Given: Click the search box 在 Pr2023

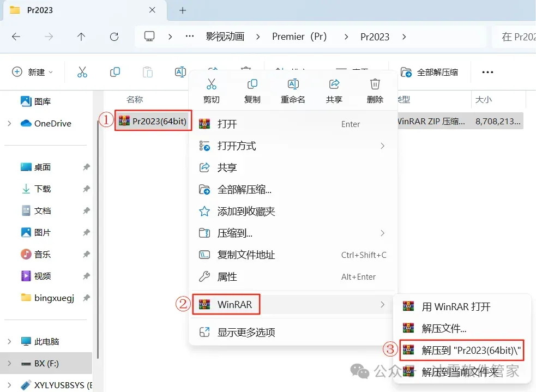Looking at the screenshot, I should [514, 37].
